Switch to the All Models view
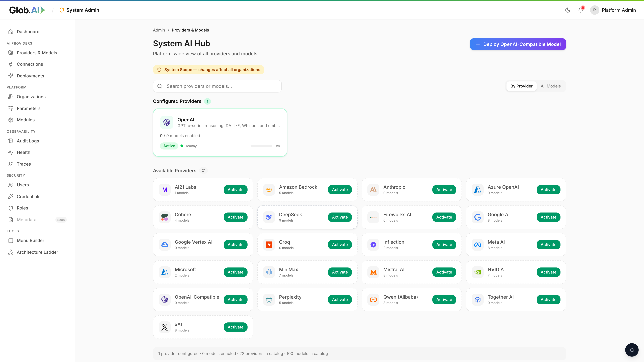 pyautogui.click(x=550, y=86)
